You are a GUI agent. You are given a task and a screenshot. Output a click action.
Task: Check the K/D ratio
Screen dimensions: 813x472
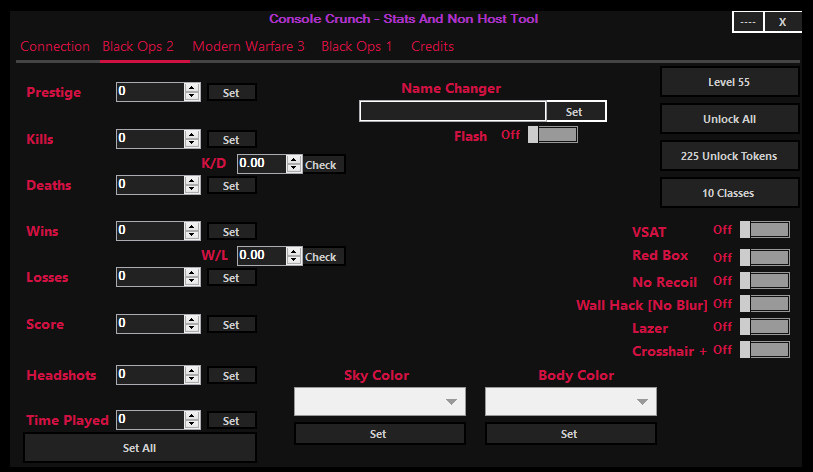tap(324, 164)
